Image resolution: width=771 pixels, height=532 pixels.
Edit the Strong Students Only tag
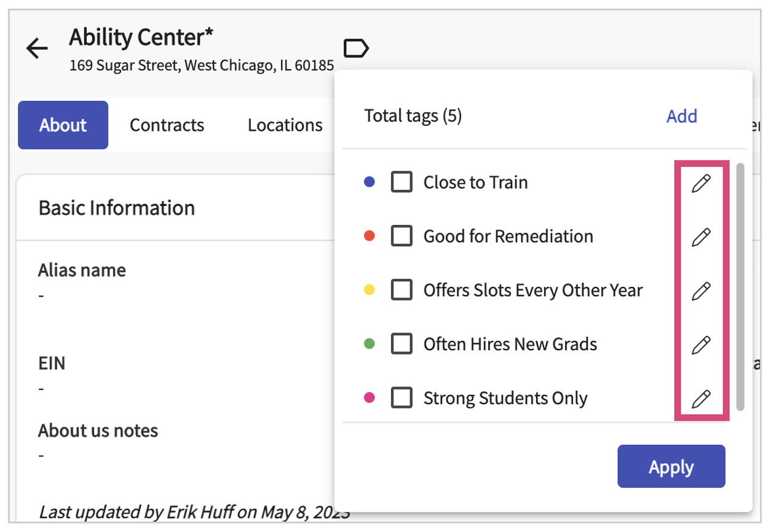(701, 398)
